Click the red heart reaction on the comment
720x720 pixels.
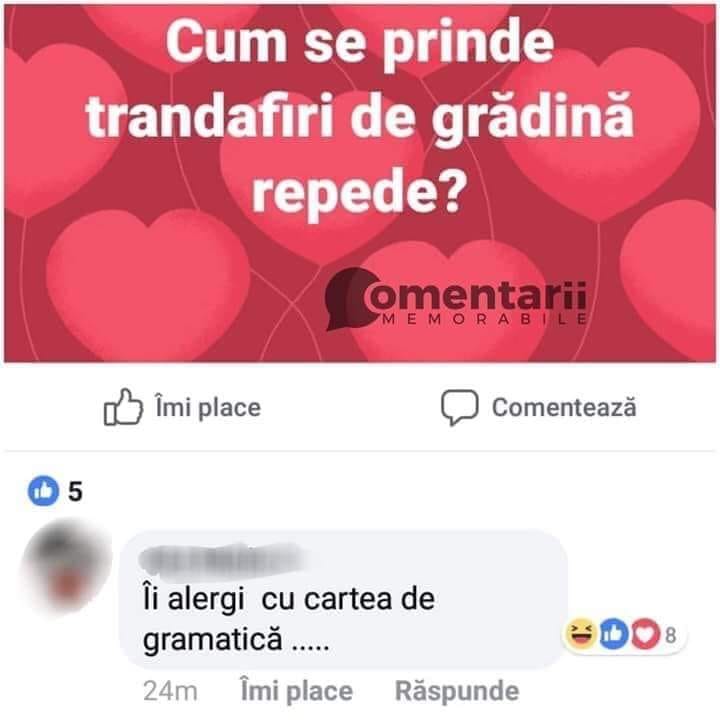(645, 634)
